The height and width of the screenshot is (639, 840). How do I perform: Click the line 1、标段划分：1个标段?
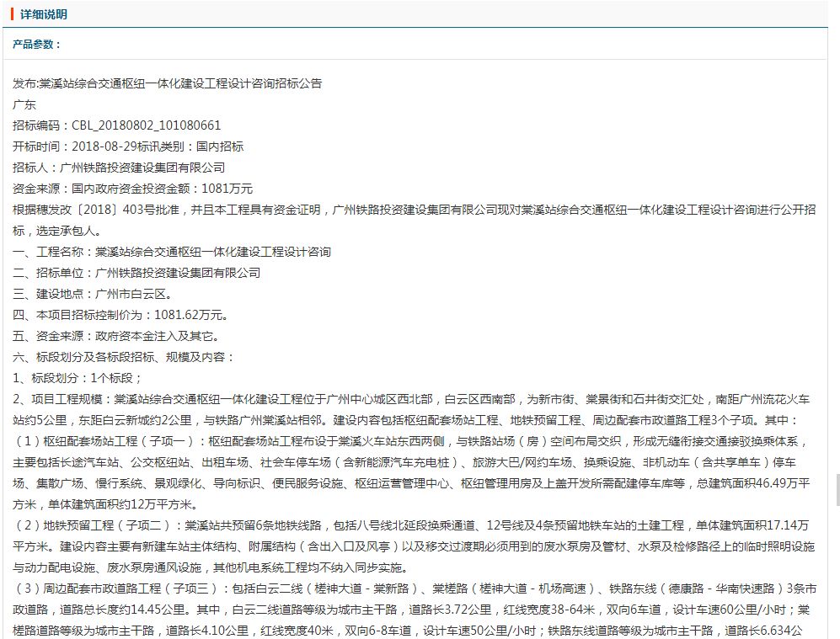tap(78, 378)
